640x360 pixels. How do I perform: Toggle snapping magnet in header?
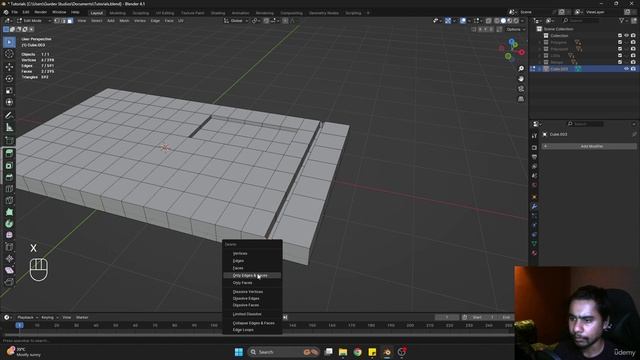click(x=266, y=20)
